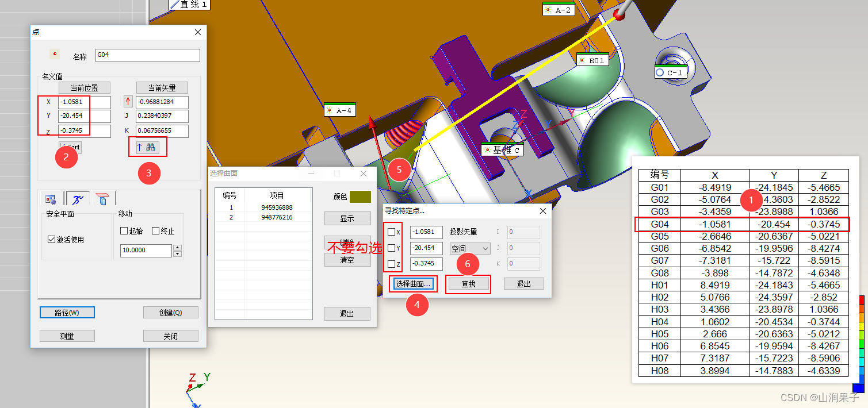Open the running-figure path tab
The image size is (868, 408).
pos(77,199)
